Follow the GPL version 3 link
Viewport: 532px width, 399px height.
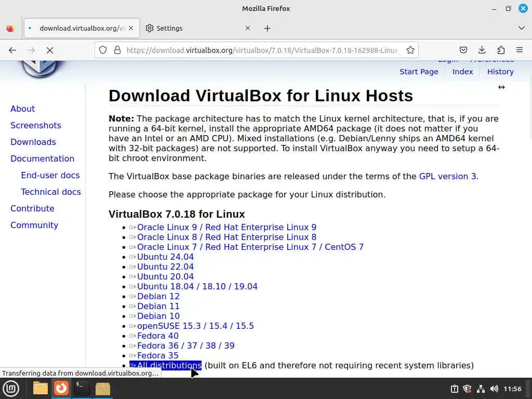pyautogui.click(x=447, y=177)
